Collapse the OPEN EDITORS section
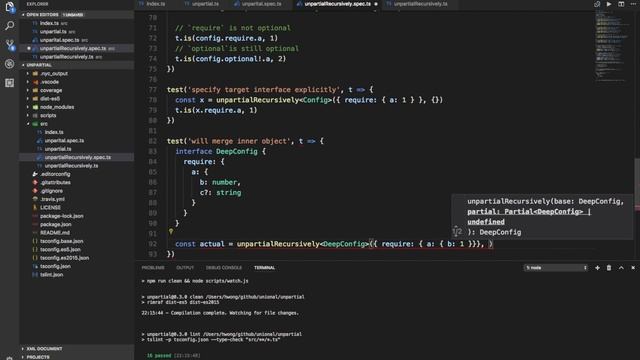 tap(77, 15)
